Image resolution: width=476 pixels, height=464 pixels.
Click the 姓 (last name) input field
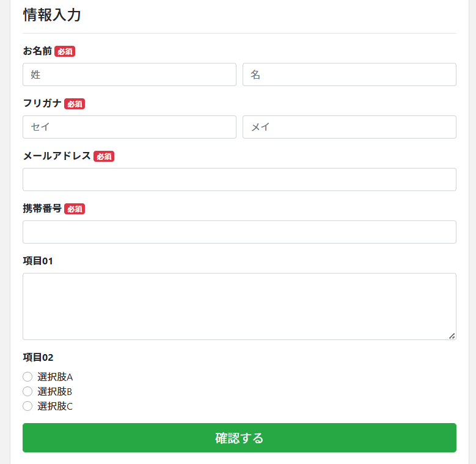point(130,74)
